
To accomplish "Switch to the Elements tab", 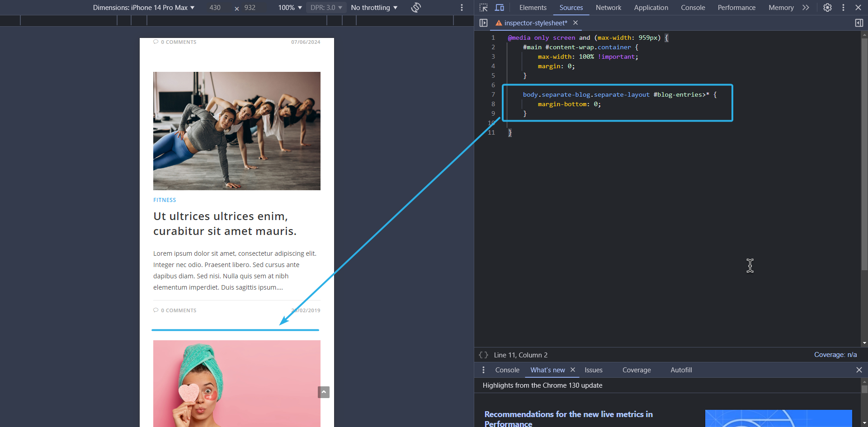I will coord(533,8).
